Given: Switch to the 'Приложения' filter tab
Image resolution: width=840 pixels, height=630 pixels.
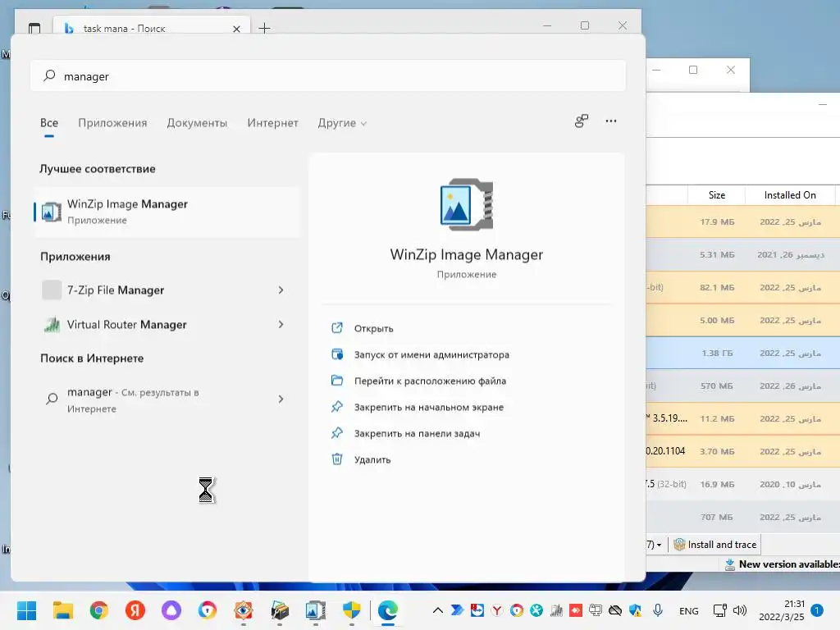Looking at the screenshot, I should coord(112,123).
